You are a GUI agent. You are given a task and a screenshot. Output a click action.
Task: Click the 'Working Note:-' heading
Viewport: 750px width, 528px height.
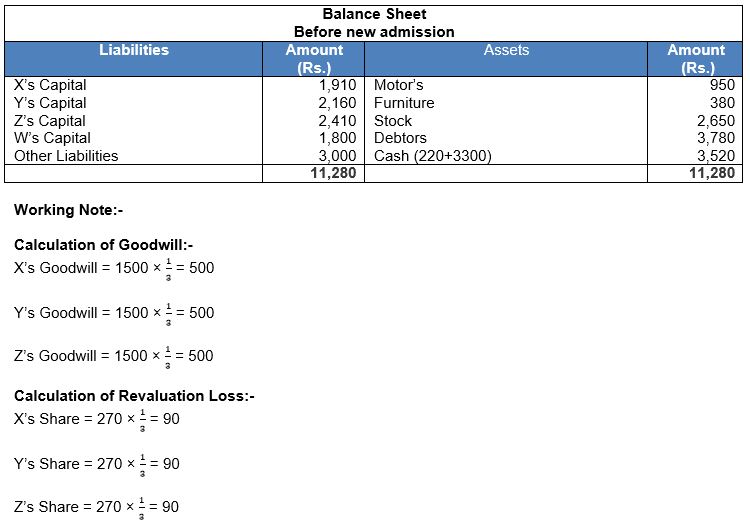[68, 210]
